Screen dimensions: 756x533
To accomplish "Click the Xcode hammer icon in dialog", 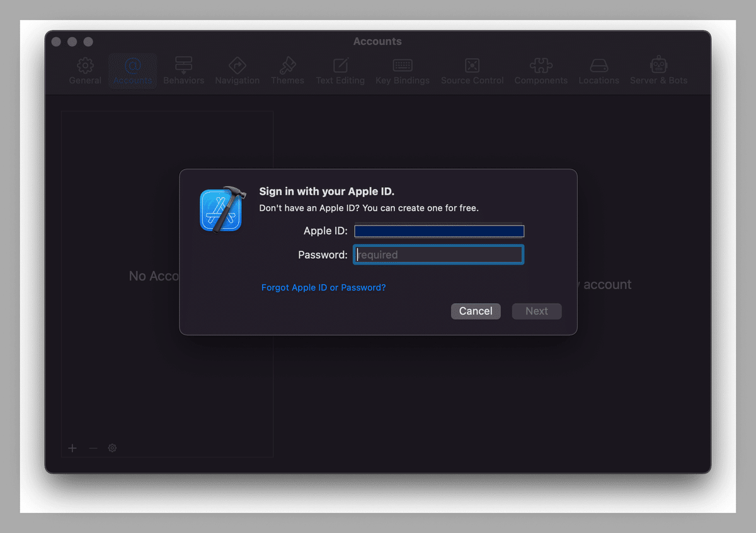I will coord(222,209).
